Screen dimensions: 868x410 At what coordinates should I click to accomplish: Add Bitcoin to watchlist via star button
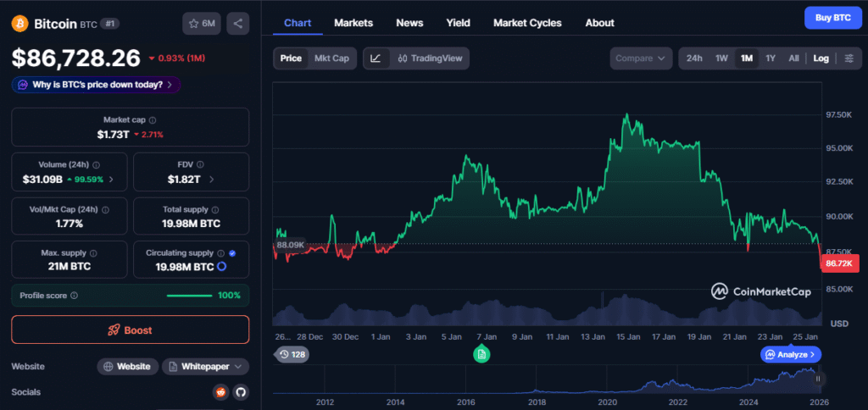(202, 24)
